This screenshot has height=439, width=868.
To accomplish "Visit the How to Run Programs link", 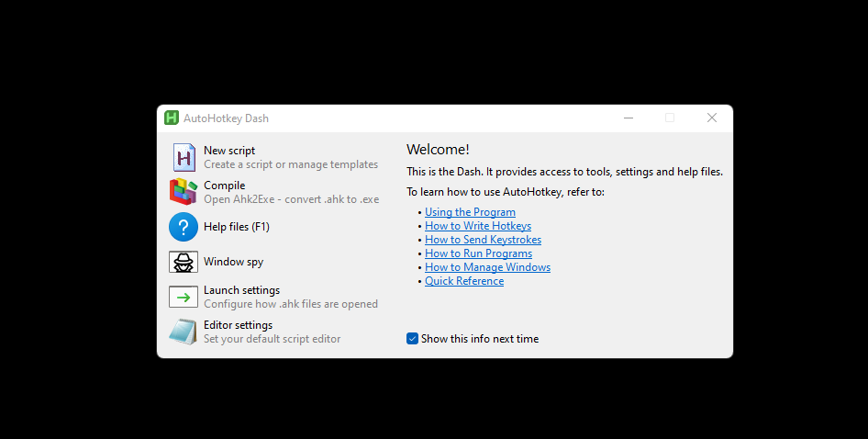I will coord(478,253).
